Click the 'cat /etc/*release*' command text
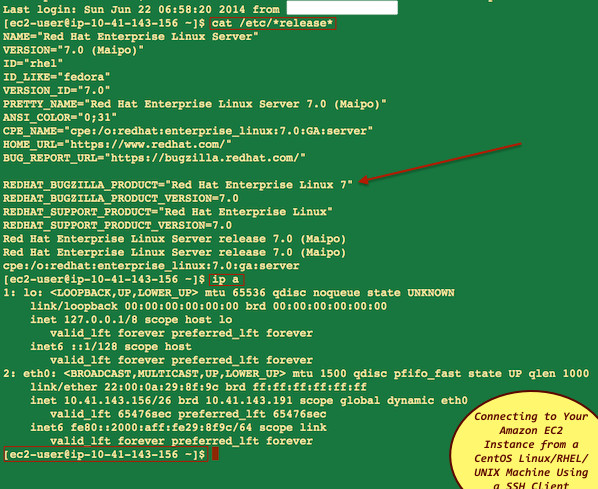 tap(273, 23)
